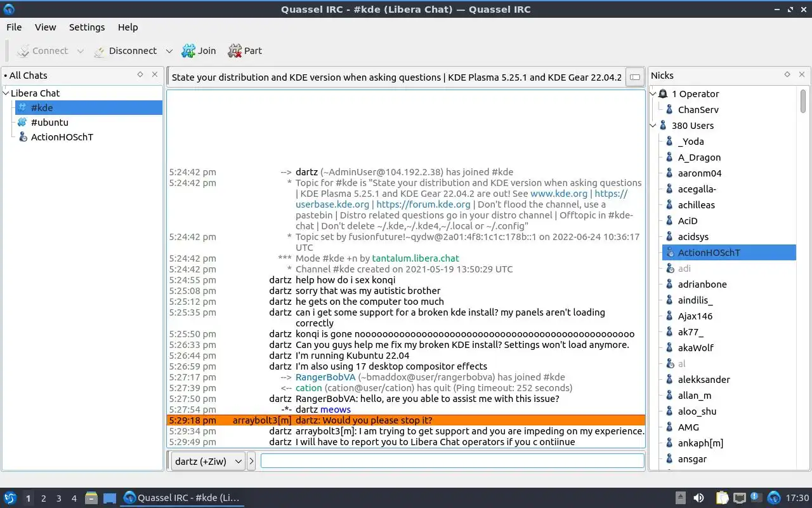Collapse the 380 Users group
812x508 pixels.
(x=654, y=126)
